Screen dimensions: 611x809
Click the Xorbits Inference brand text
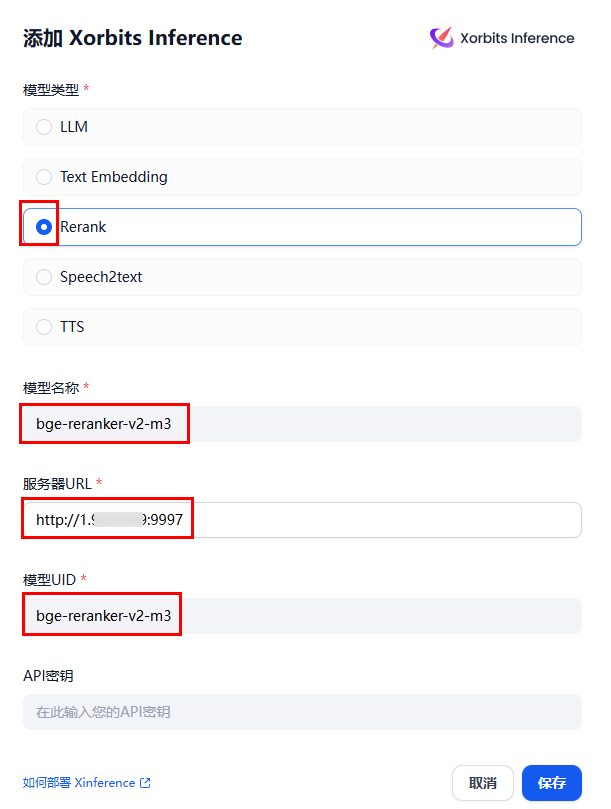tap(517, 38)
